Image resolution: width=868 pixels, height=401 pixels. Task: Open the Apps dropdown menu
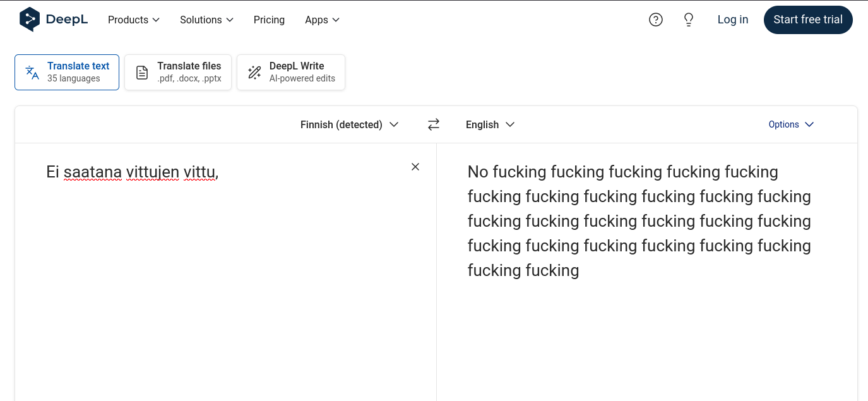pos(322,20)
